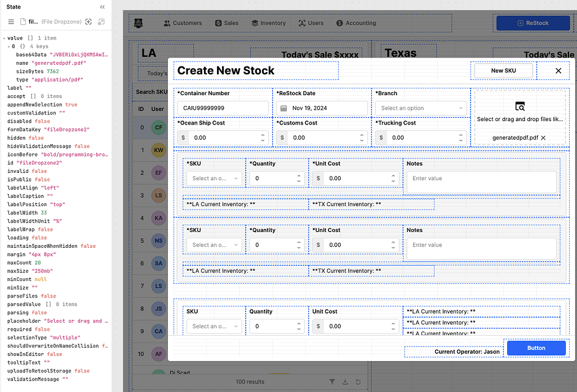Screen dimensions: 577x392
Task: Switch to the Customers tab
Action: tap(184, 23)
